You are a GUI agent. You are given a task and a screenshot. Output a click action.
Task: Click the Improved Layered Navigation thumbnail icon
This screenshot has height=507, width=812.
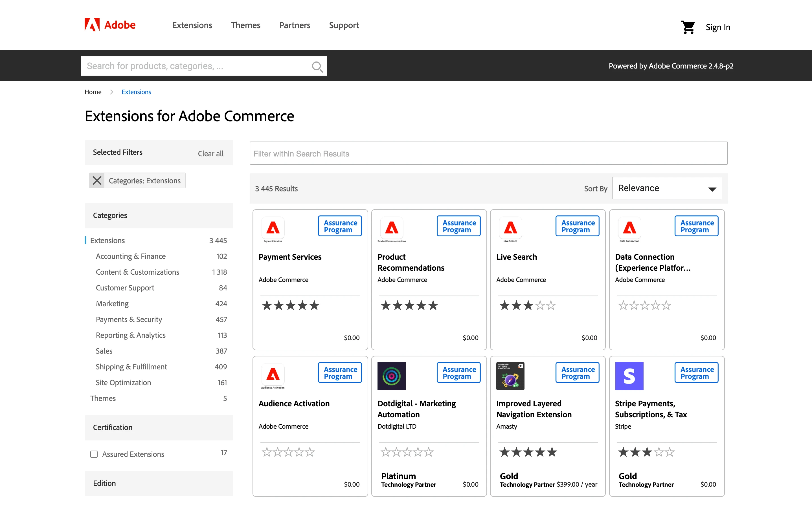510,376
